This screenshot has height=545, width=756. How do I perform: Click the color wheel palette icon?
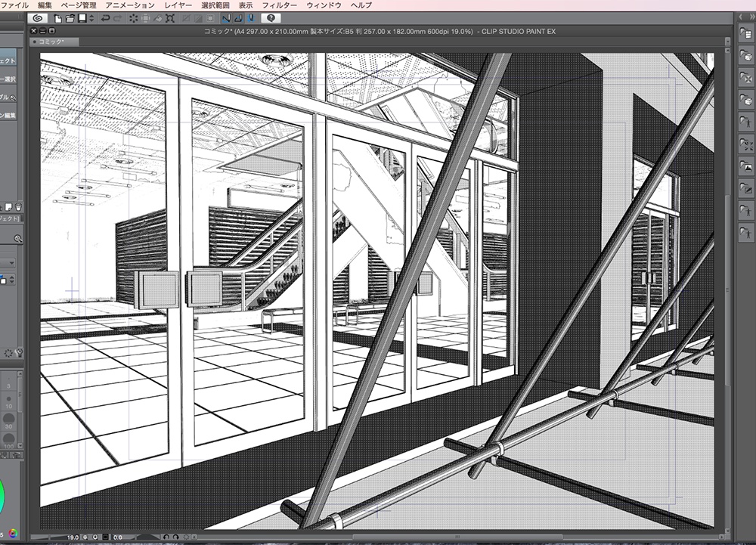tap(13, 533)
